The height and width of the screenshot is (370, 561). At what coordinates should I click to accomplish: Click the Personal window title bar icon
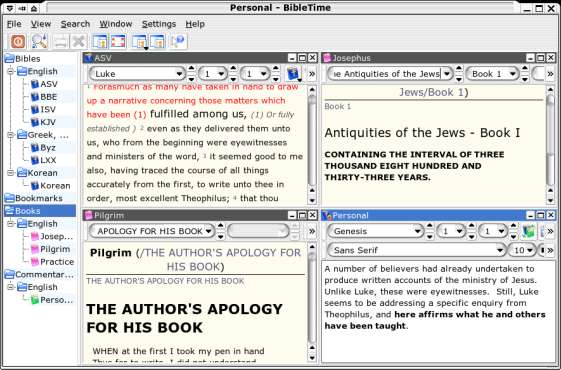tap(327, 215)
